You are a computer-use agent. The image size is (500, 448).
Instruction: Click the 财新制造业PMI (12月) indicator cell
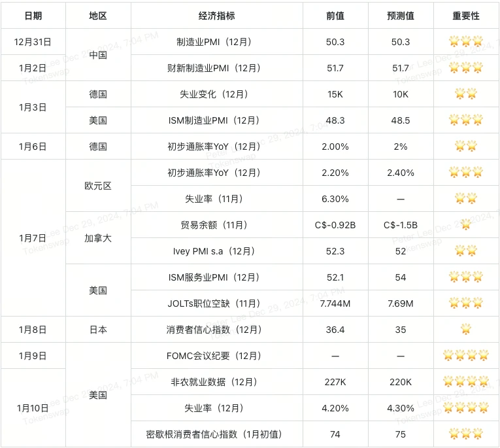click(x=216, y=68)
